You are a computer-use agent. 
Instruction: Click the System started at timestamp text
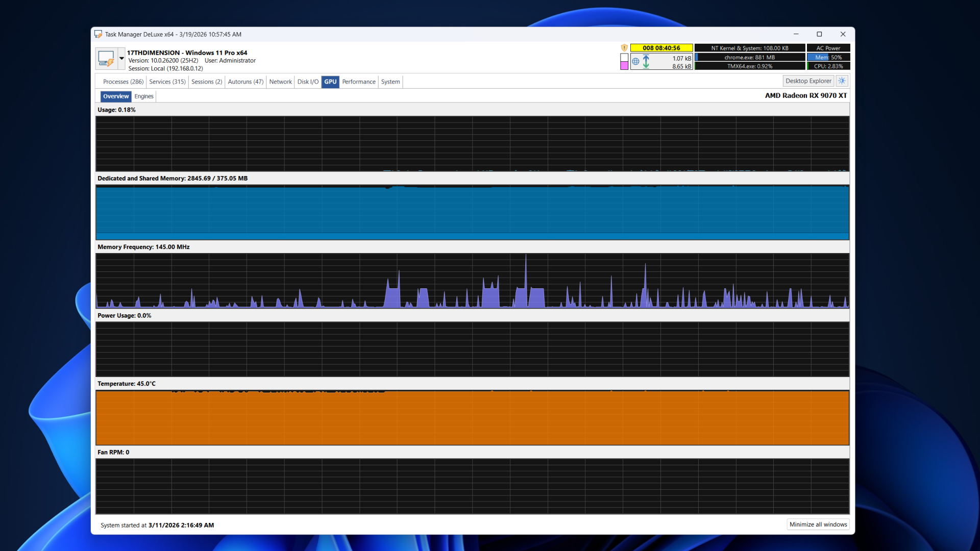[x=157, y=525]
